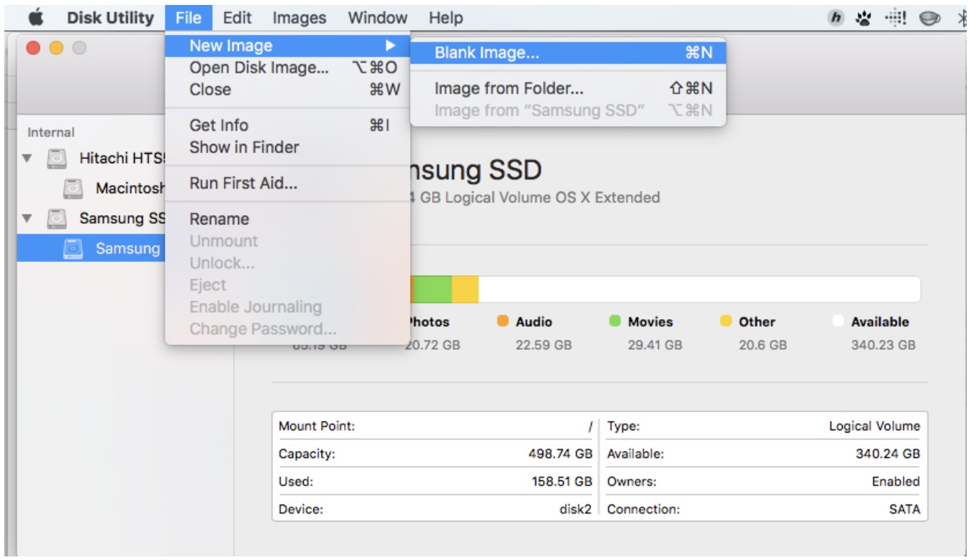The image size is (971, 560).
Task: Click the yellow segment of the storage bar
Action: [x=465, y=289]
